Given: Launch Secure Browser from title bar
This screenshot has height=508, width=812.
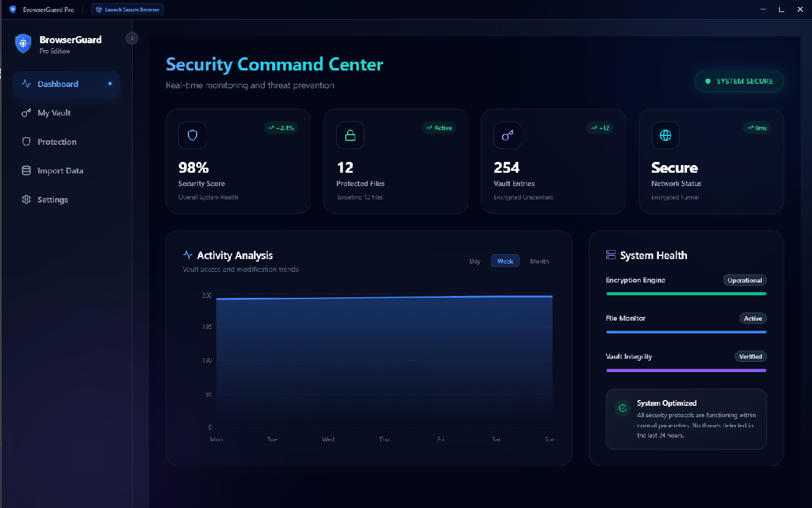Looking at the screenshot, I should 128,10.
